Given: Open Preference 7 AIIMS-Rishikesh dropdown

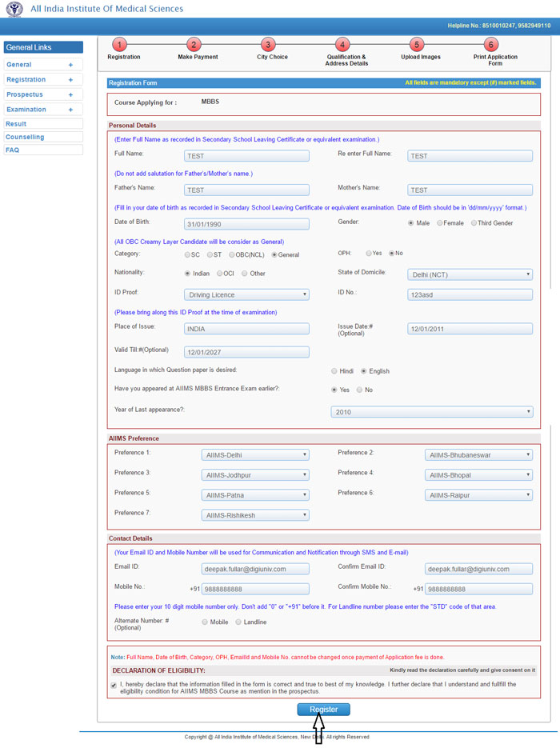Looking at the screenshot, I should tap(255, 514).
